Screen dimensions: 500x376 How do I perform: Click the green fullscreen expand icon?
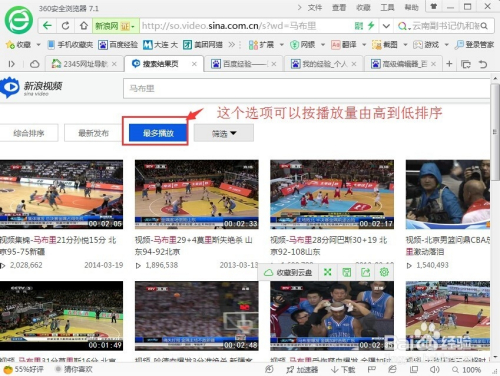point(328,272)
